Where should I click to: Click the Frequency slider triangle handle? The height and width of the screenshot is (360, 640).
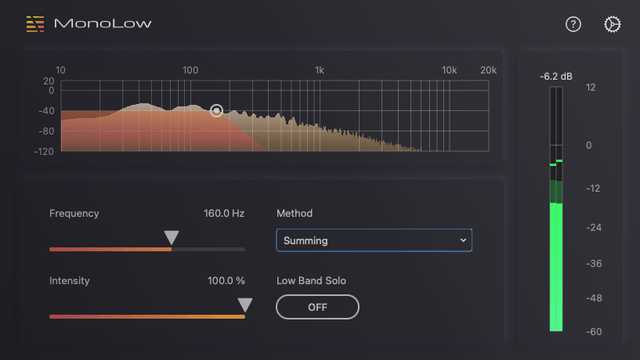(171, 238)
